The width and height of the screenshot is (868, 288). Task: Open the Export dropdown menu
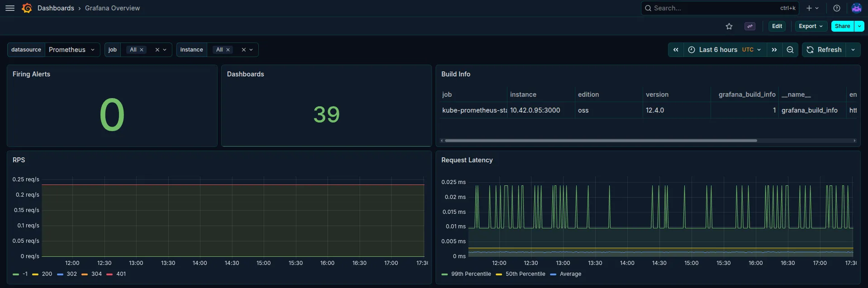coord(811,26)
